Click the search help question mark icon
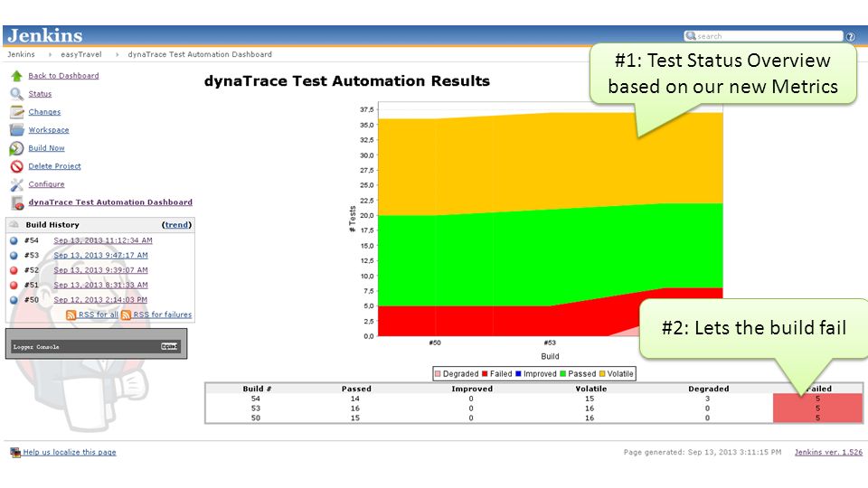Image resolution: width=868 pixels, height=488 pixels. (x=850, y=36)
